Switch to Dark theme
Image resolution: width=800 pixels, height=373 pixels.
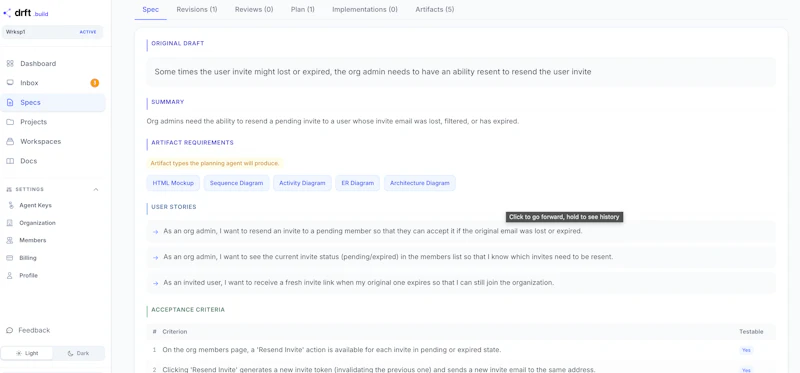pos(79,353)
